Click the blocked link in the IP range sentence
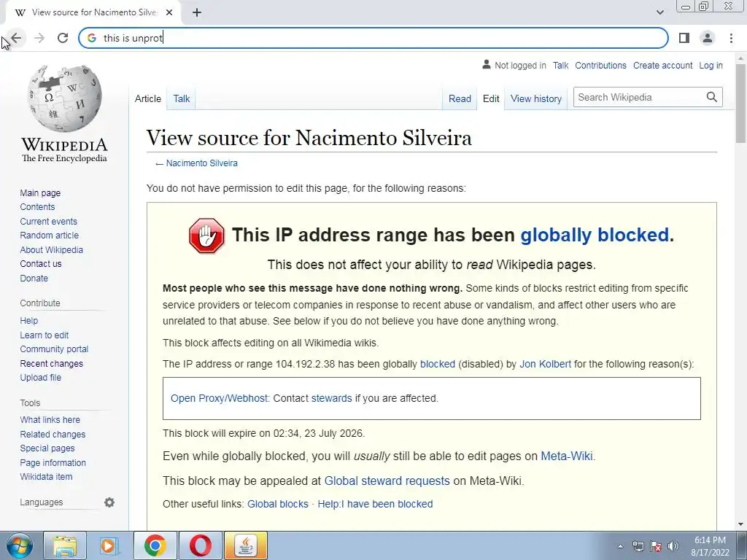747x560 pixels. pos(438,364)
